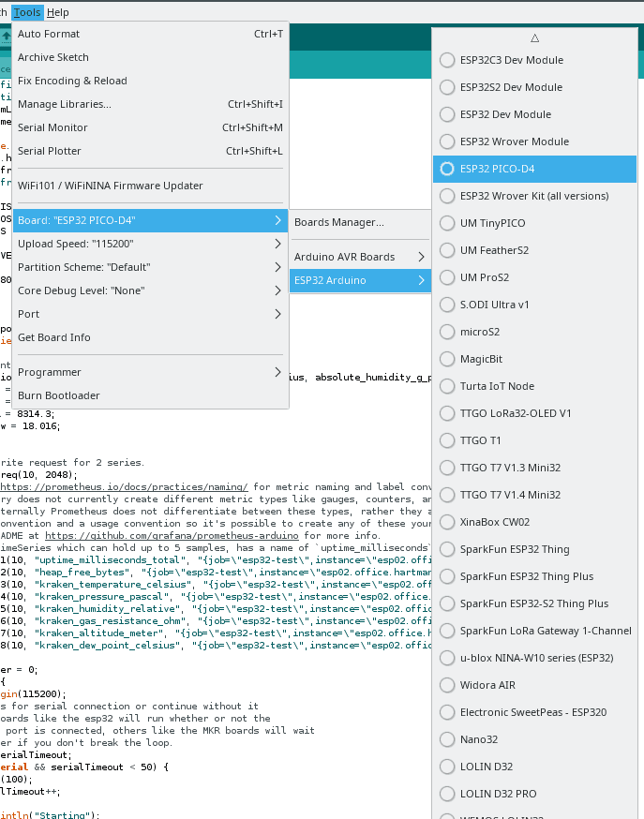Select the ESP32C3 Dev Module radio button
Image resolution: width=644 pixels, height=819 pixels.
click(x=447, y=60)
